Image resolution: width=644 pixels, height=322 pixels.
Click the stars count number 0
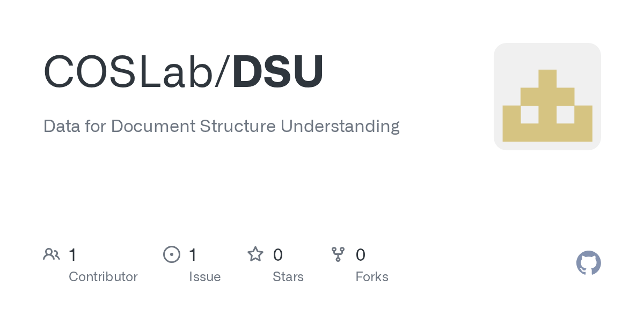point(277,255)
